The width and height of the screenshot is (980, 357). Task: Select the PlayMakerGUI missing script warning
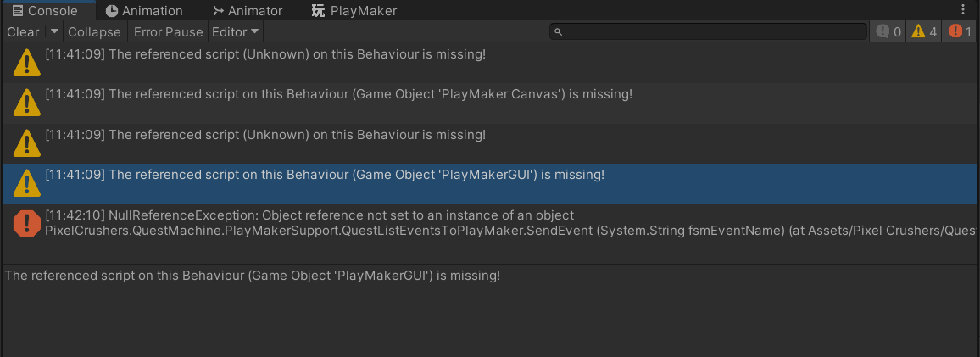click(490, 183)
